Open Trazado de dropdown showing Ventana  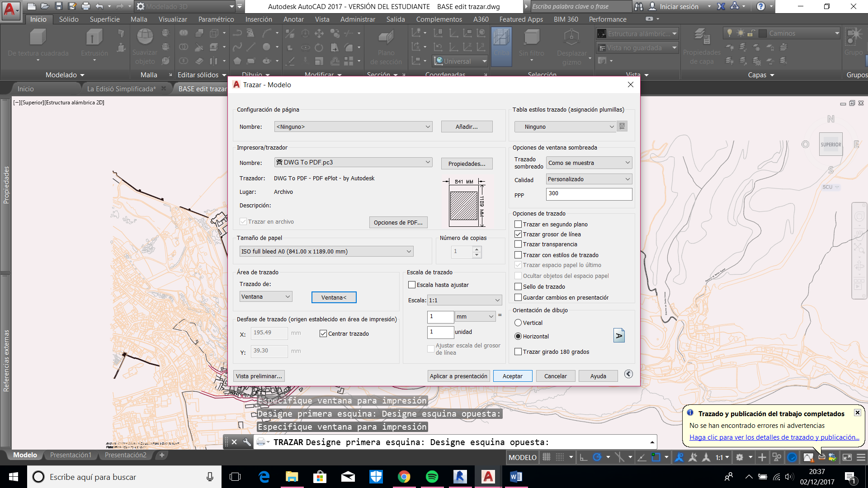click(x=266, y=296)
